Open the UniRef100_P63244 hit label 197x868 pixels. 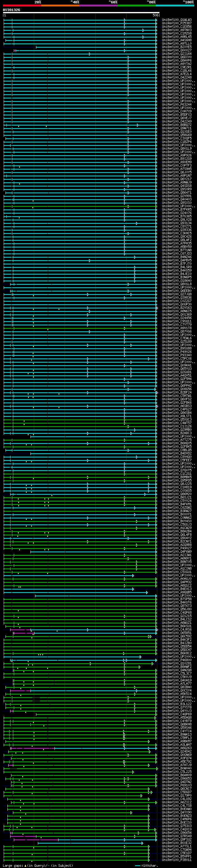pos(176,104)
